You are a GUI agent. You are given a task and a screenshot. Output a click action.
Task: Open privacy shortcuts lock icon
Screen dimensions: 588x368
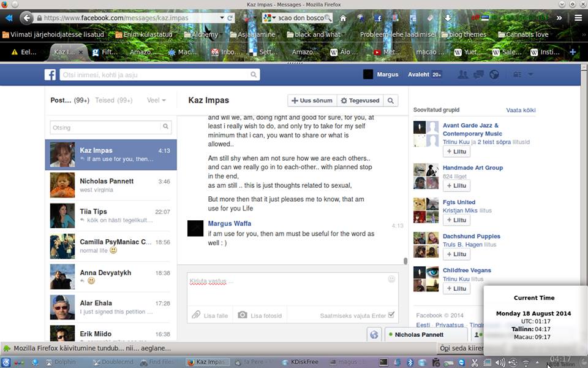[x=517, y=74]
